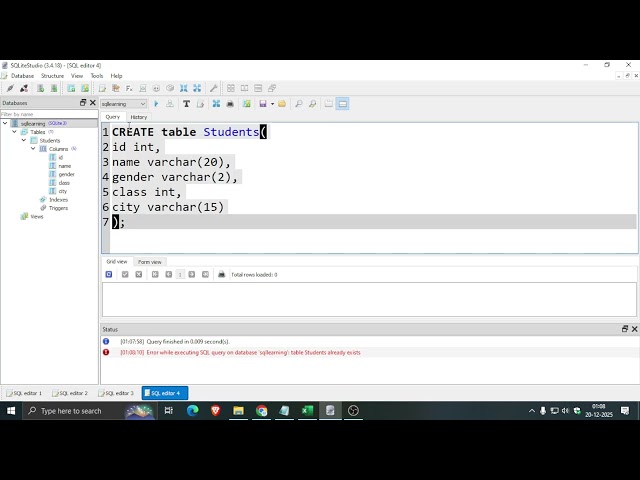Select the city column in tree
This screenshot has height=480, width=640.
point(62,191)
